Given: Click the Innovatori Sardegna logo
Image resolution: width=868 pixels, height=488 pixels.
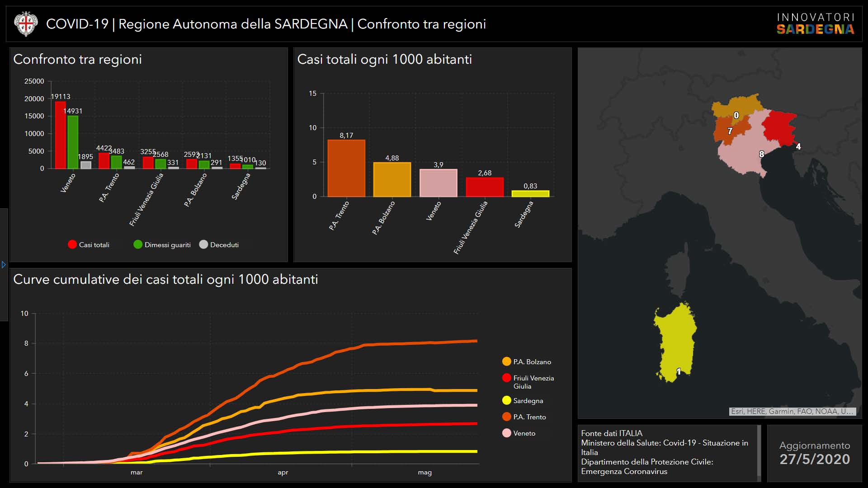Looking at the screenshot, I should point(815,24).
